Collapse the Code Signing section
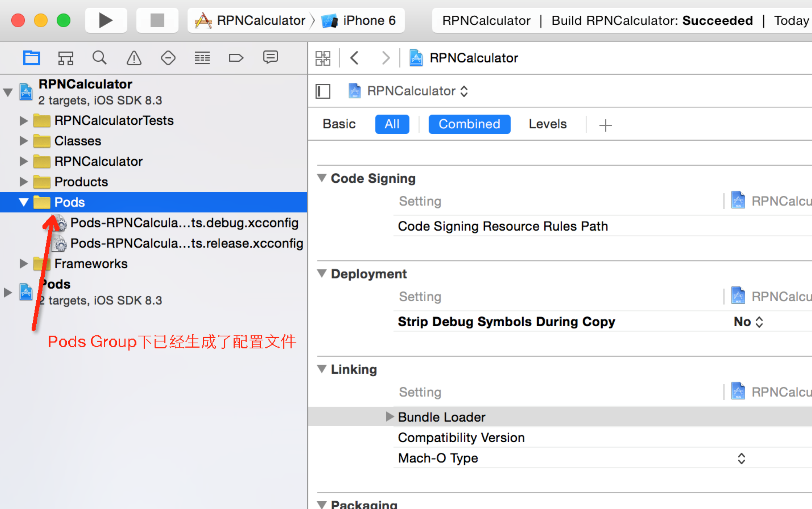The image size is (812, 509). click(322, 178)
